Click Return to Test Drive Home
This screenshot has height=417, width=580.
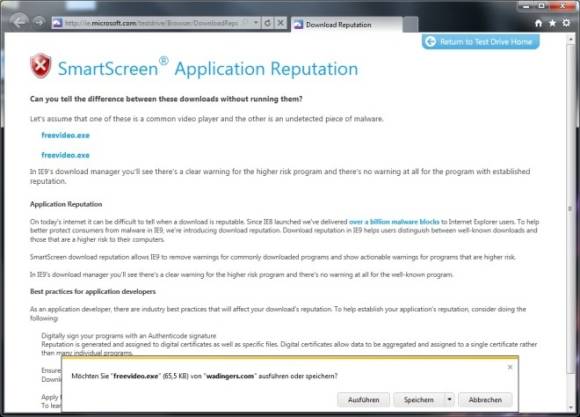click(x=480, y=42)
